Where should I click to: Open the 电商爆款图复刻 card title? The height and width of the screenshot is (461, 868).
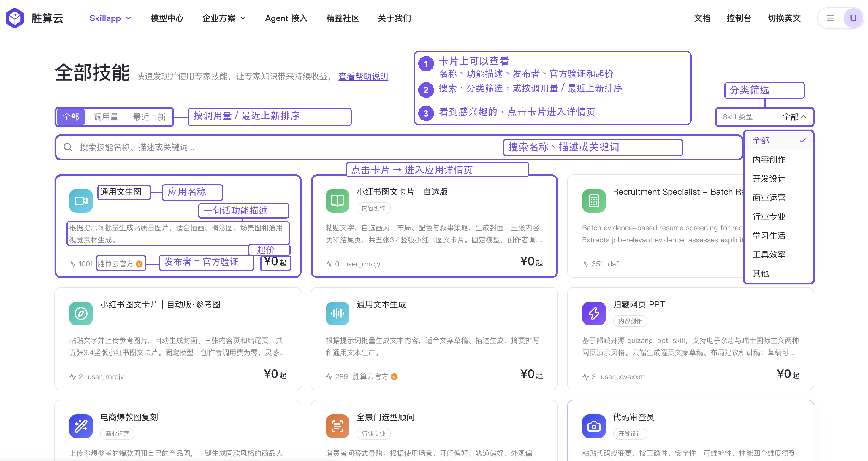pos(129,417)
